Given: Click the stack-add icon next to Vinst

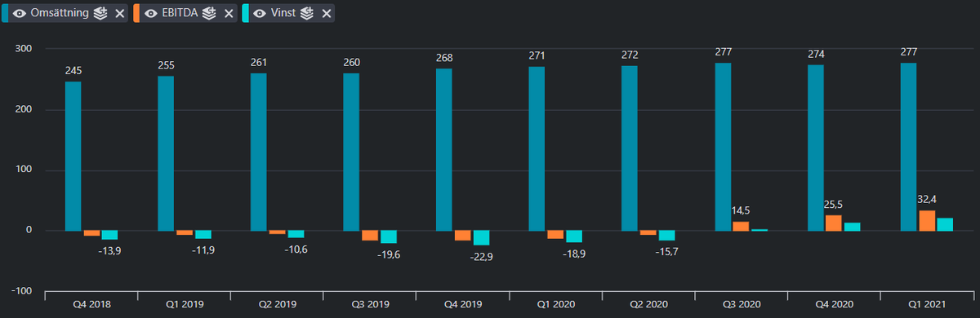Looking at the screenshot, I should [x=307, y=13].
